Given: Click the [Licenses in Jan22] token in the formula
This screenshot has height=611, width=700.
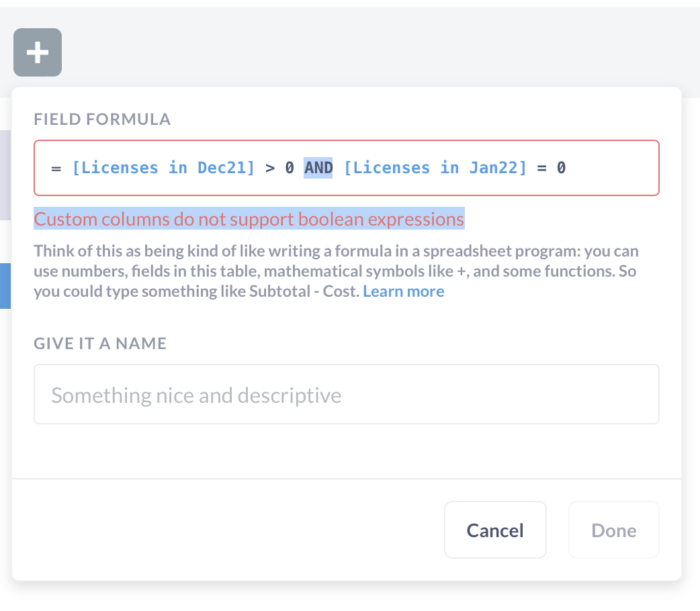Looking at the screenshot, I should (x=434, y=168).
